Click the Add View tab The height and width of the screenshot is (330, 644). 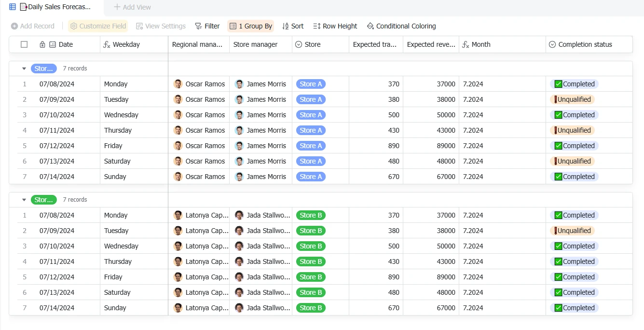(132, 7)
